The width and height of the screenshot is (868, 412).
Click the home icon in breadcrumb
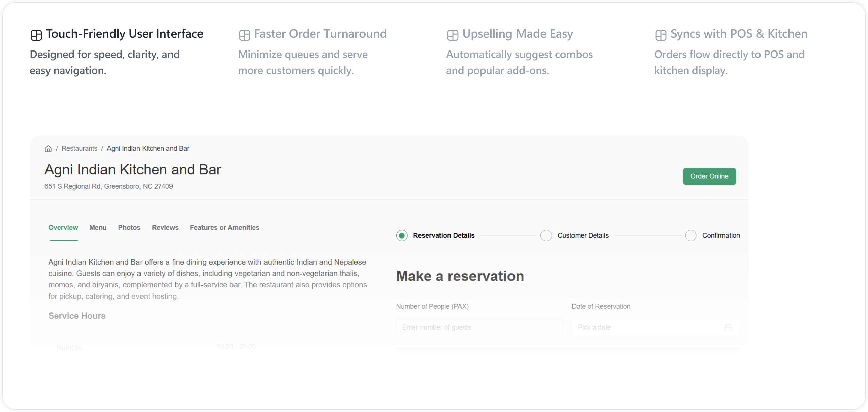(48, 149)
